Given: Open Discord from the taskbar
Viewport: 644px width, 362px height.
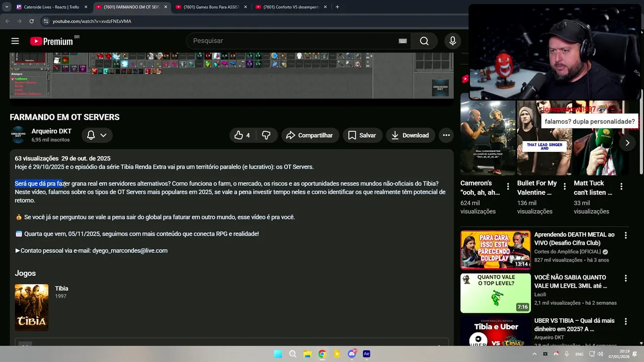Looking at the screenshot, I should [x=352, y=354].
